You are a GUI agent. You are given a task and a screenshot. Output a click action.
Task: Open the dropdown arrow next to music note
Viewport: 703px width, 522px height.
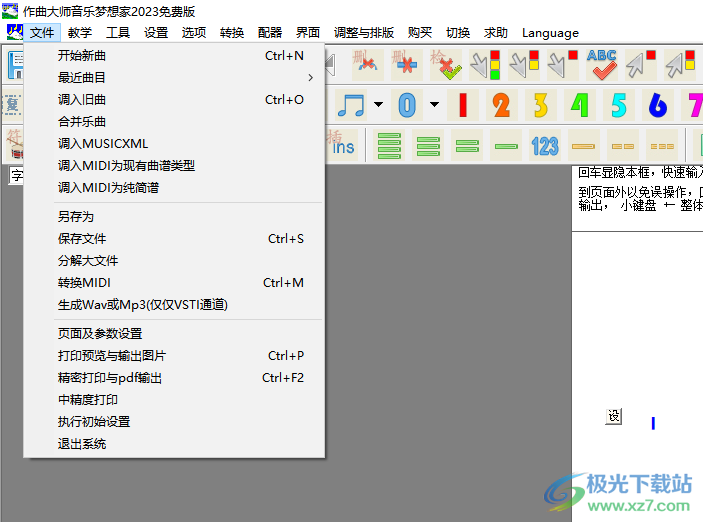pyautogui.click(x=378, y=104)
